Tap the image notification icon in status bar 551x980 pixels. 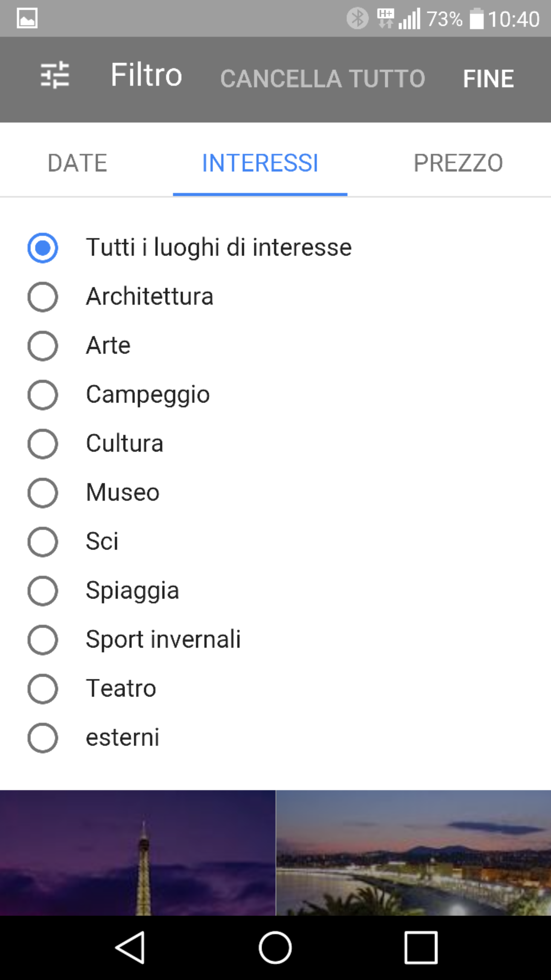tap(27, 18)
